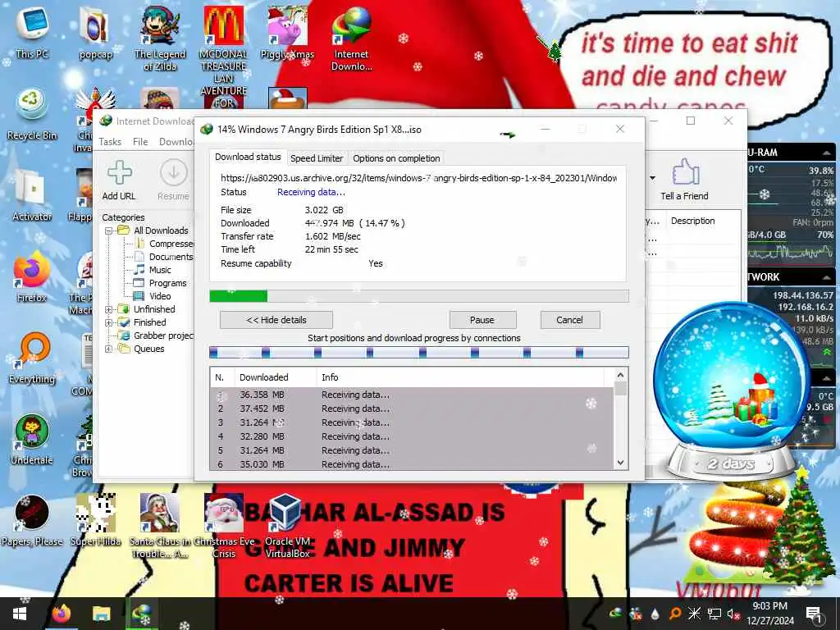This screenshot has height=630, width=840.
Task: Click IDM icon on the taskbar
Action: [143, 614]
